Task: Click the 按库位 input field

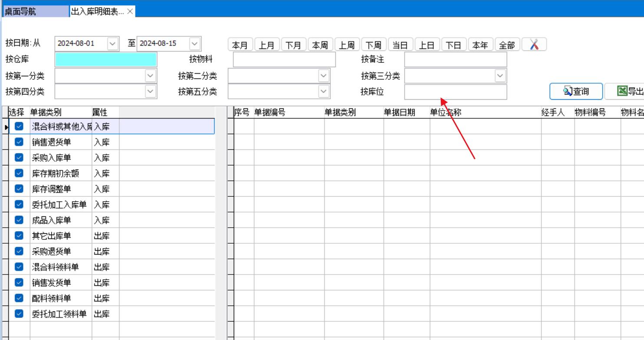Action: click(455, 92)
